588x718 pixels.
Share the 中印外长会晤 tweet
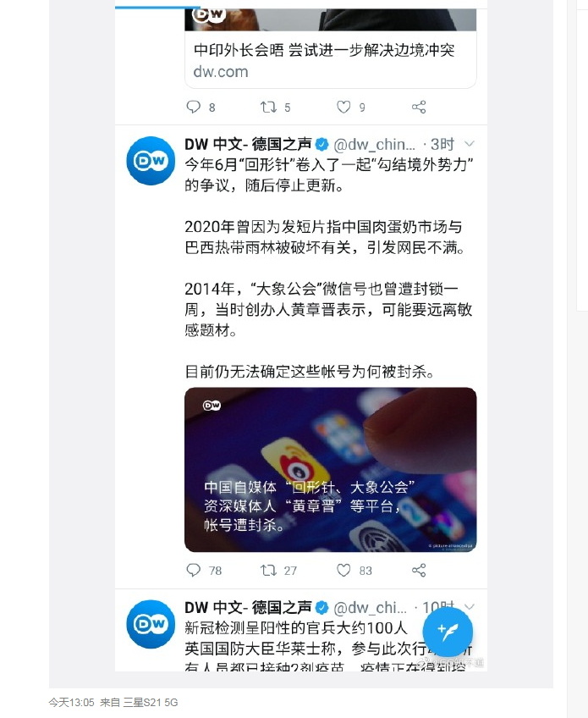click(419, 107)
